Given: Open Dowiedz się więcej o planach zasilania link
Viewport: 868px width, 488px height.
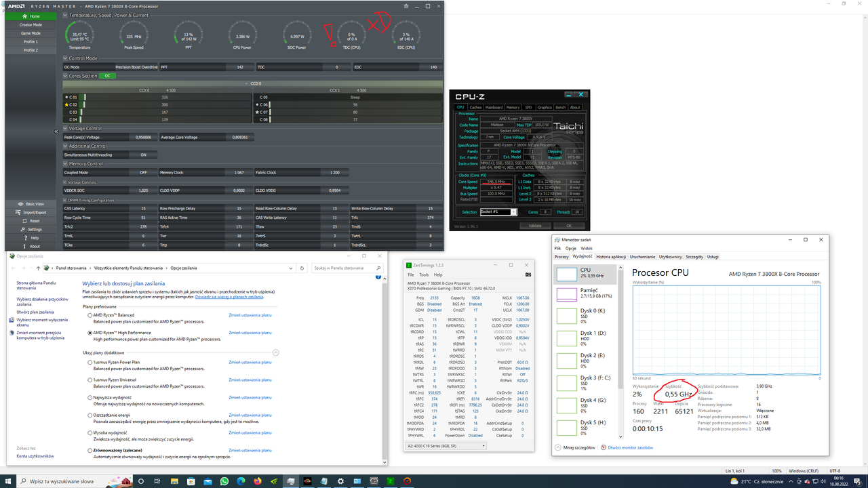Looking at the screenshot, I should [x=229, y=297].
